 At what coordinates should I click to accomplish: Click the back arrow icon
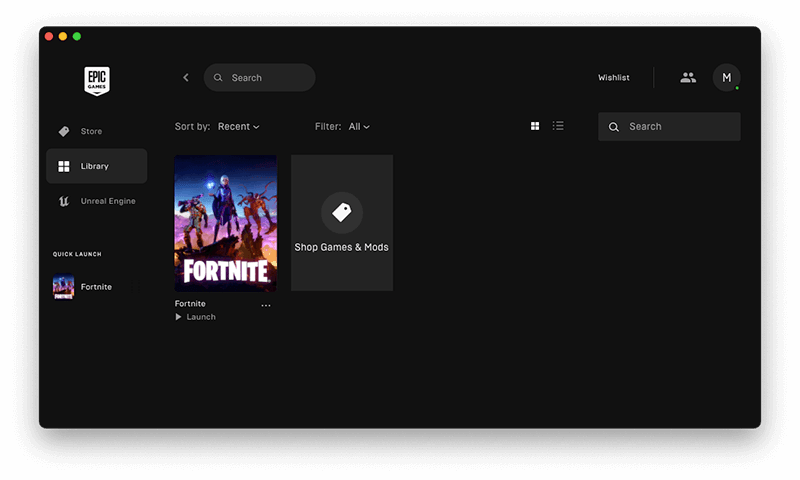[x=186, y=78]
